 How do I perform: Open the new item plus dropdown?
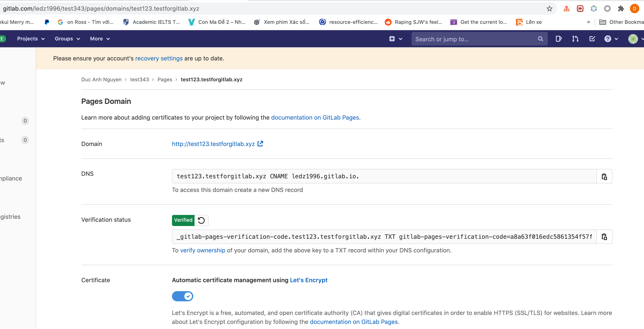tap(395, 39)
